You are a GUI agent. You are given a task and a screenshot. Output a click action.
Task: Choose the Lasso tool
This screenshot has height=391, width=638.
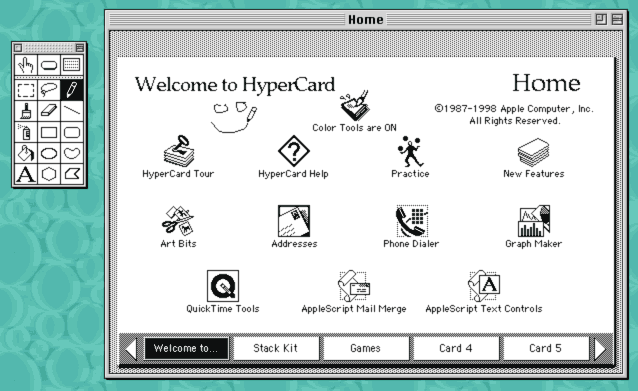pyautogui.click(x=49, y=90)
